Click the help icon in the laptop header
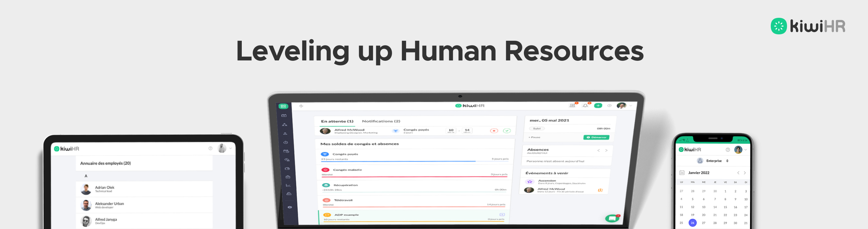The image size is (868, 229). click(609, 106)
